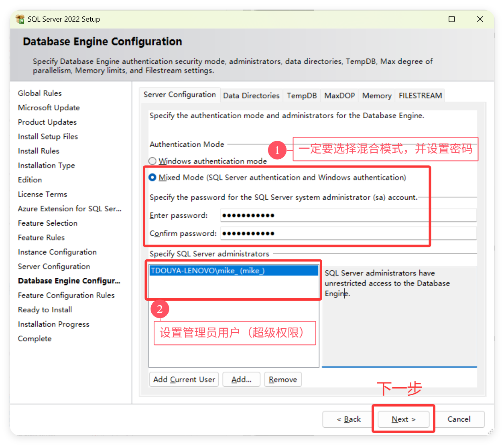Viewport: 504px width, 445px height.
Task: Select Mixed Mode authentication radio button
Action: pos(152,177)
